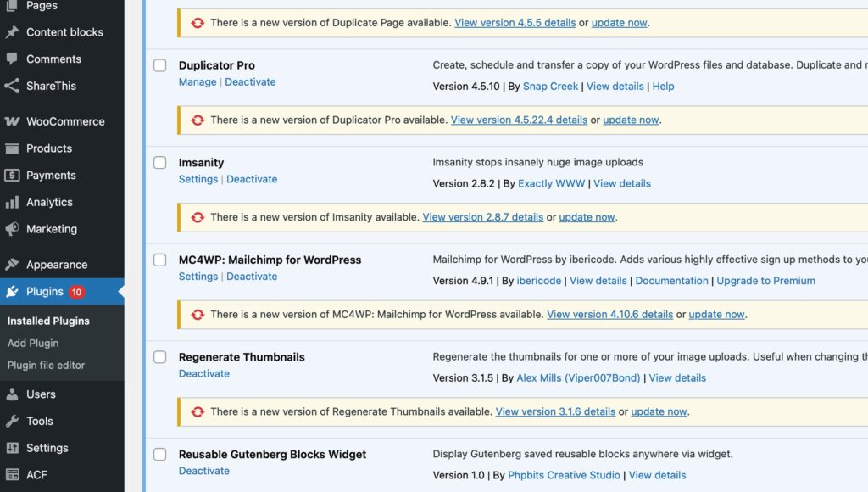Open the Exactly WWW author link
868x492 pixels.
(x=551, y=183)
